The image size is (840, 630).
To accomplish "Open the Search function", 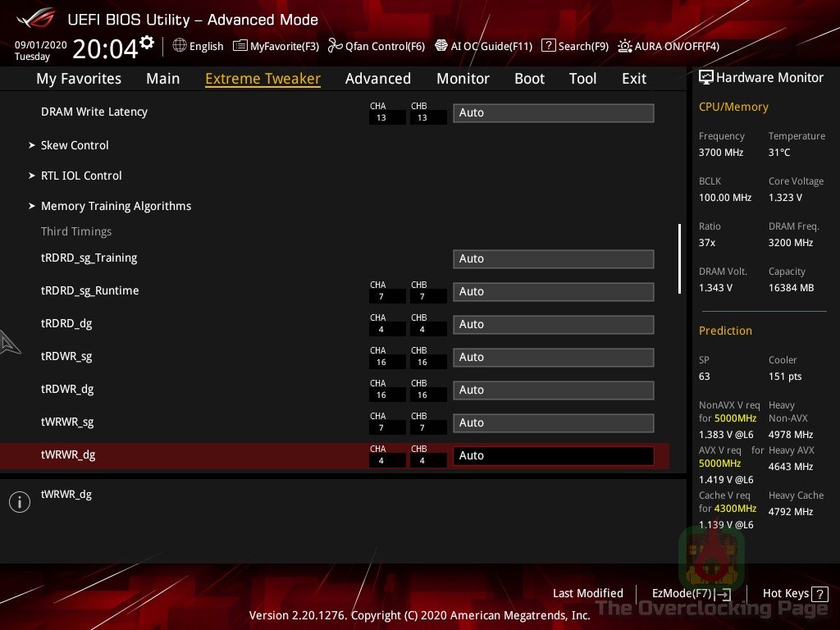I will (575, 46).
